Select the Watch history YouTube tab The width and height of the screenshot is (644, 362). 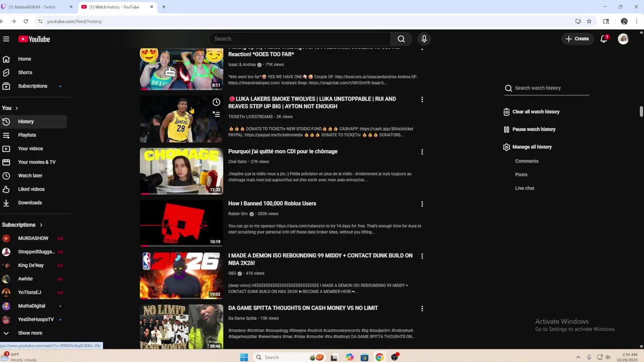[x=117, y=7]
